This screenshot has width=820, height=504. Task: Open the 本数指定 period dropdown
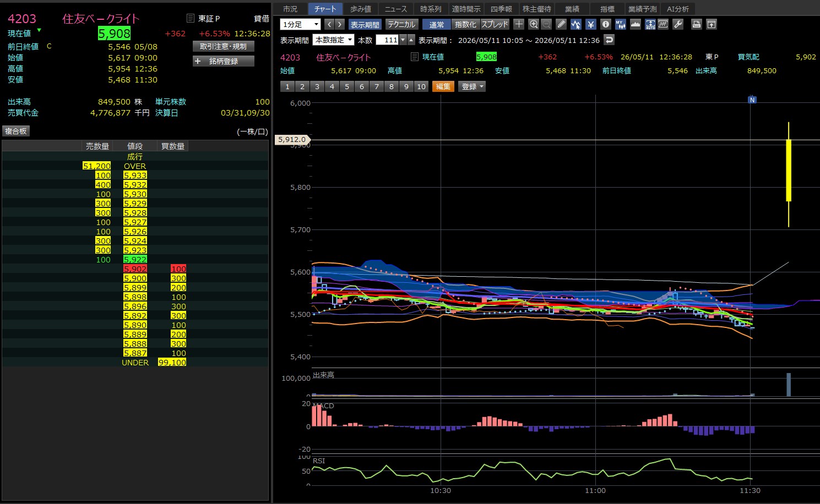coord(333,40)
